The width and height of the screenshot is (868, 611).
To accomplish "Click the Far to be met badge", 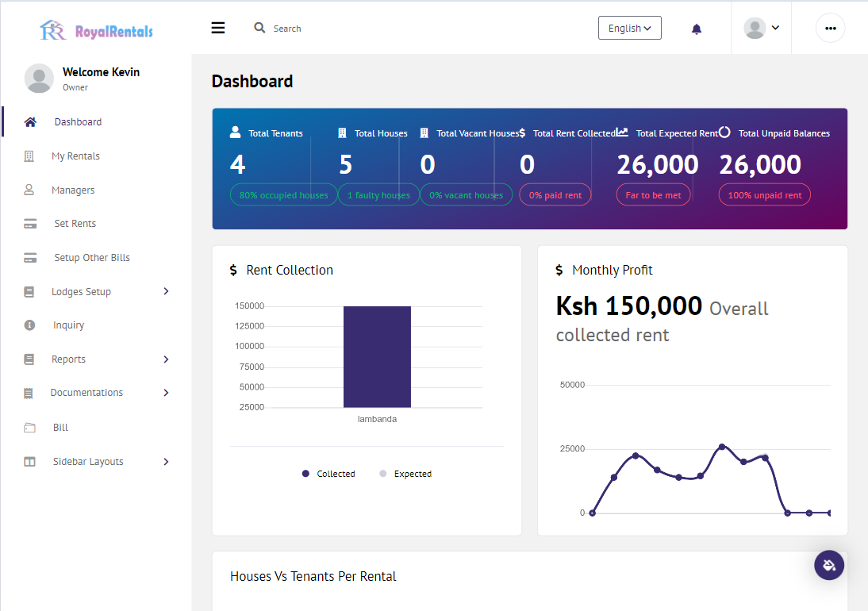I will 653,195.
